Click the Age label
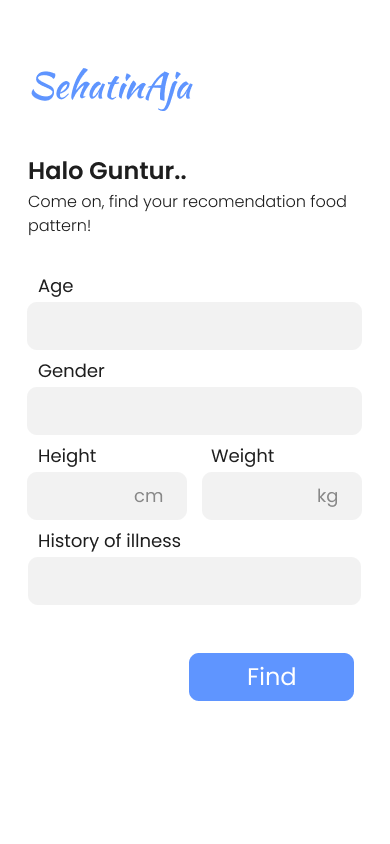The width and height of the screenshot is (390, 844). pos(55,286)
